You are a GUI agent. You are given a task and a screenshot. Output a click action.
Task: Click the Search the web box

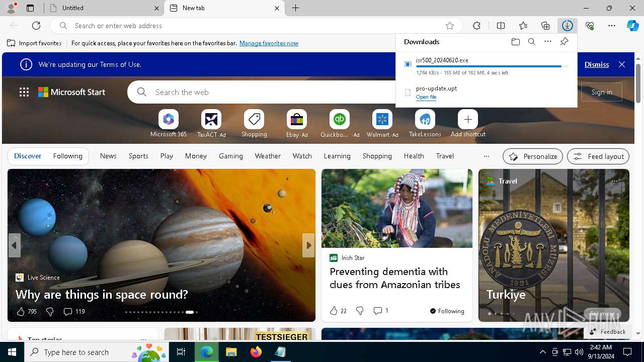[x=262, y=92]
